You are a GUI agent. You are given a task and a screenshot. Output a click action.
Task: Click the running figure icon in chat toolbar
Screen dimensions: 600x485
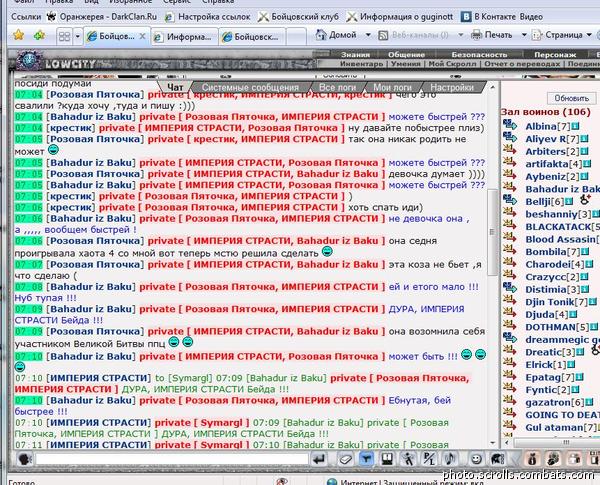point(408,459)
